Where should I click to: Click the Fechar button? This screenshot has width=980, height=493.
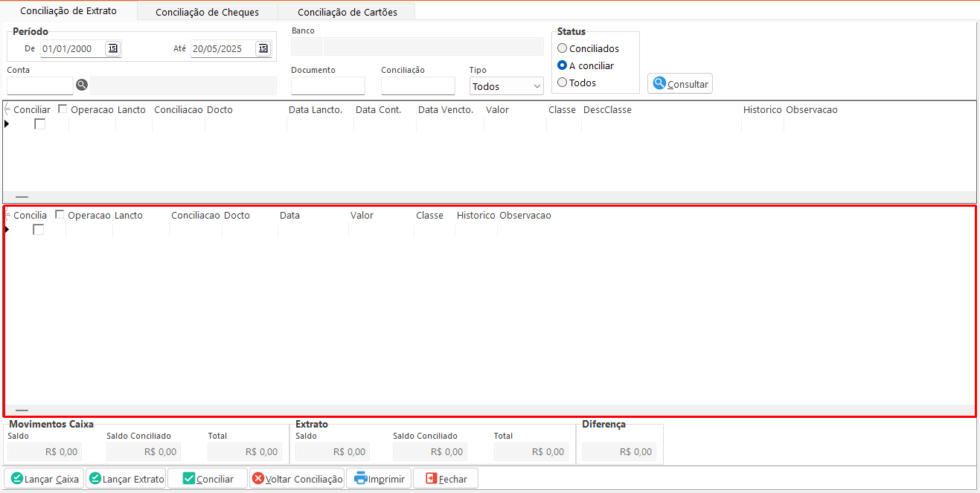pyautogui.click(x=446, y=479)
